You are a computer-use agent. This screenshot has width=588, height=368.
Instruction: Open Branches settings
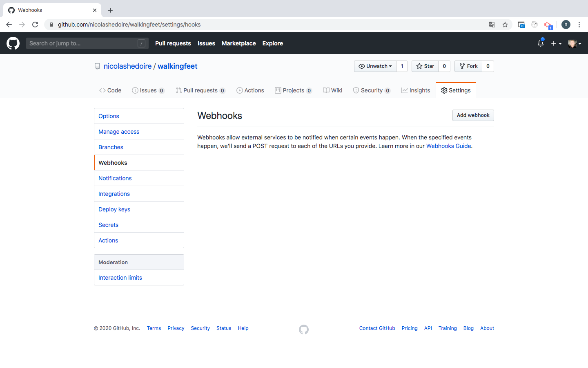click(x=139, y=147)
